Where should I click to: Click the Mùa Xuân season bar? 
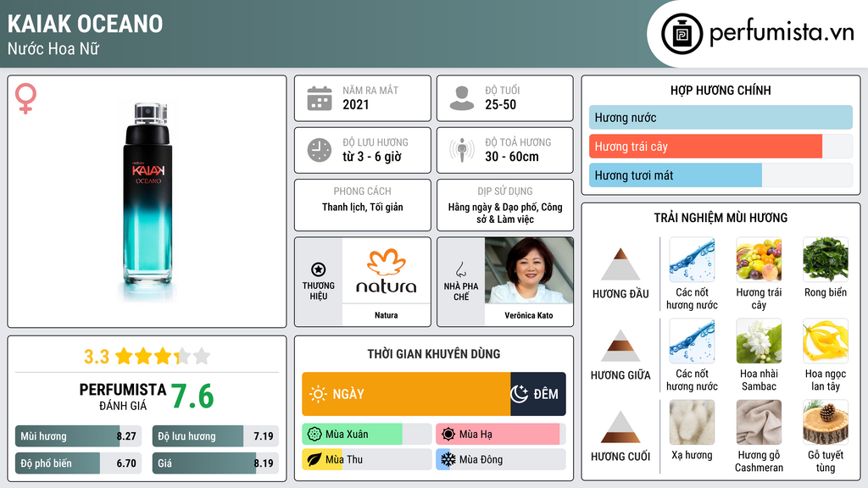coord(366,435)
